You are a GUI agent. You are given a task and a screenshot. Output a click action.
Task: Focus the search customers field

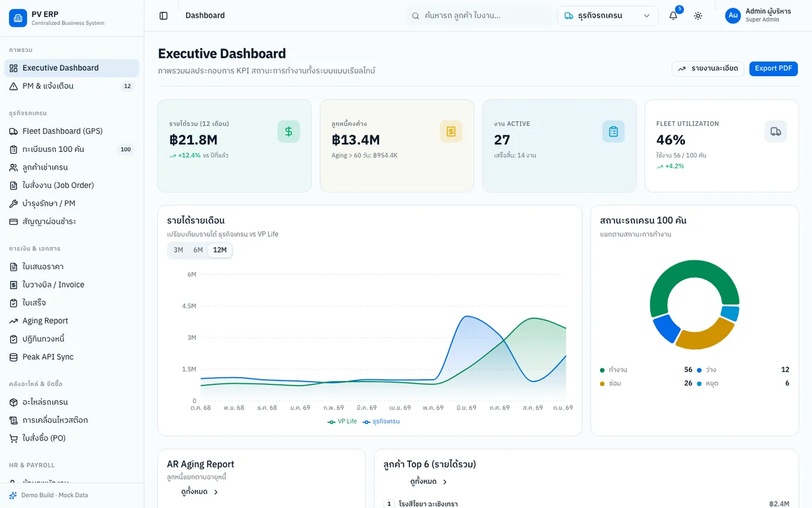(479, 16)
